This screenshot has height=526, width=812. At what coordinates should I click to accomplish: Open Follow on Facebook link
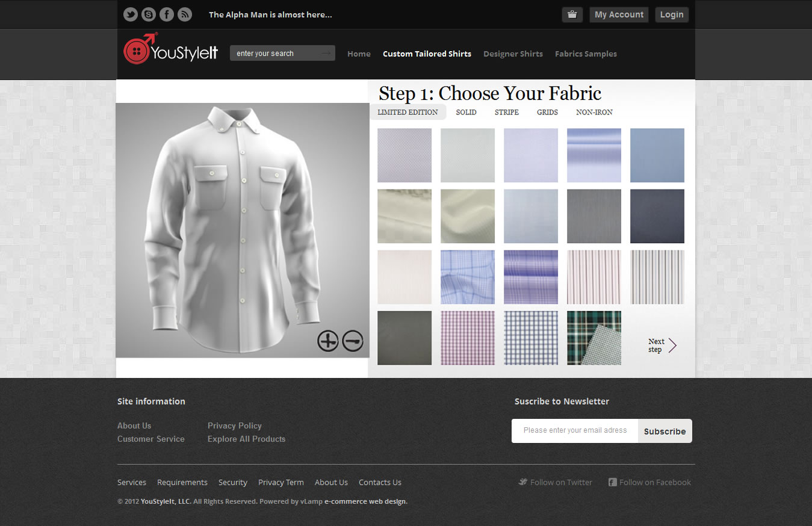point(654,482)
